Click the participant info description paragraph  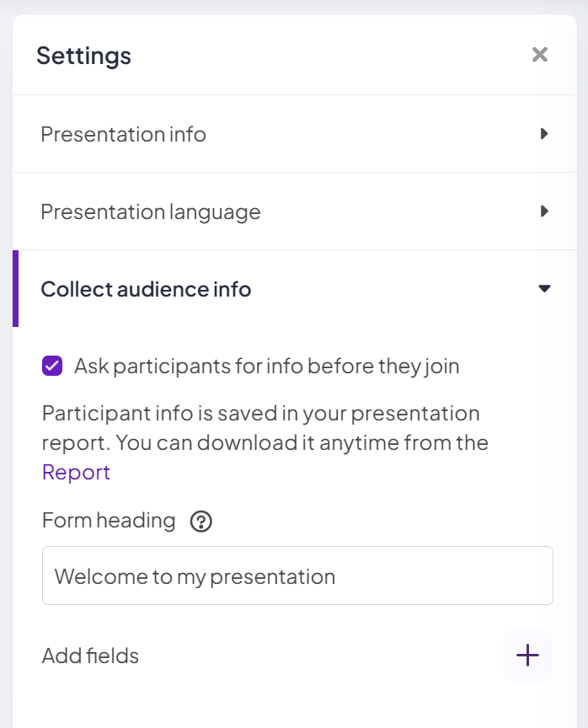point(265,442)
